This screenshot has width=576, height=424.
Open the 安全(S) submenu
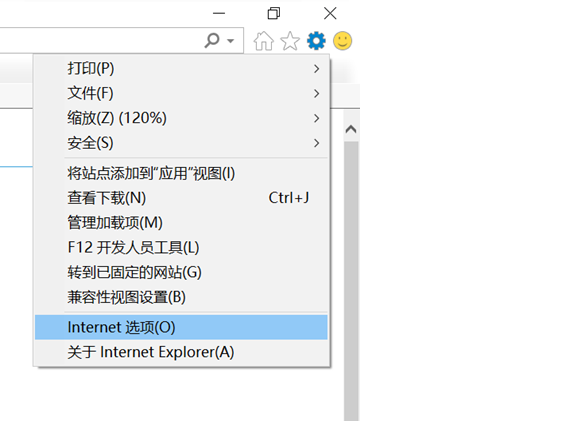point(181,143)
